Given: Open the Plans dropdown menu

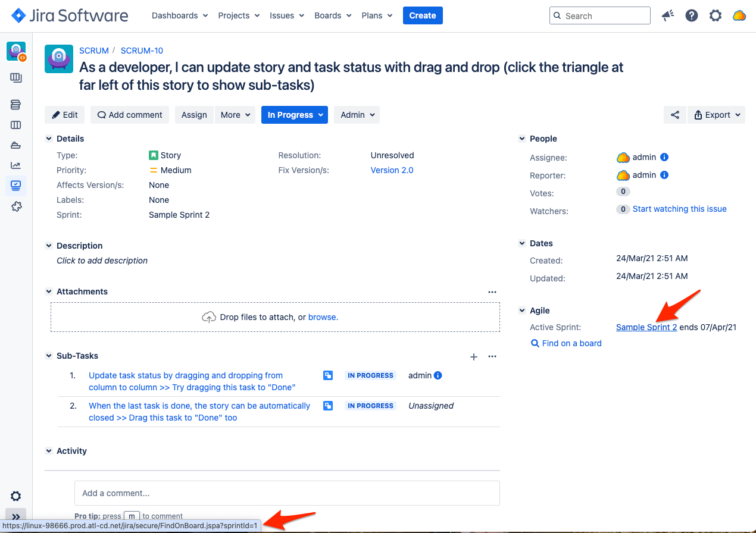Looking at the screenshot, I should [377, 15].
